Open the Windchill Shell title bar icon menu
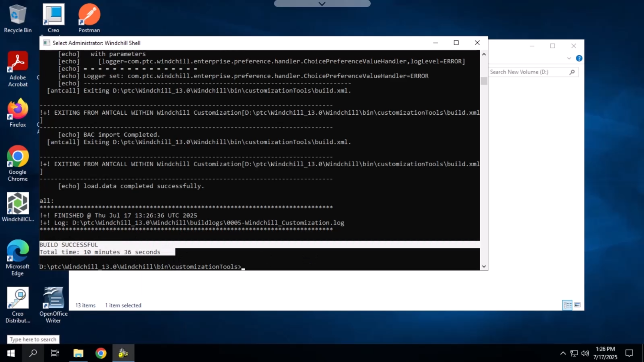This screenshot has height=362, width=644. click(47, 43)
